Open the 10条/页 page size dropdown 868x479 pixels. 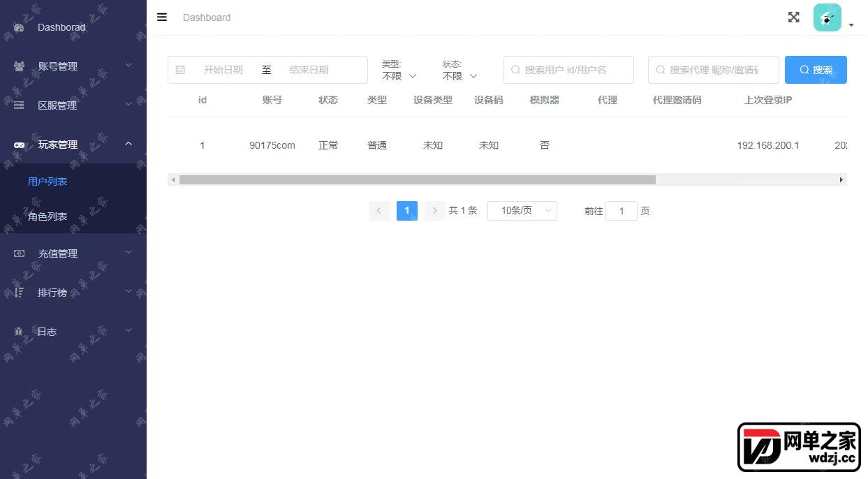[522, 210]
